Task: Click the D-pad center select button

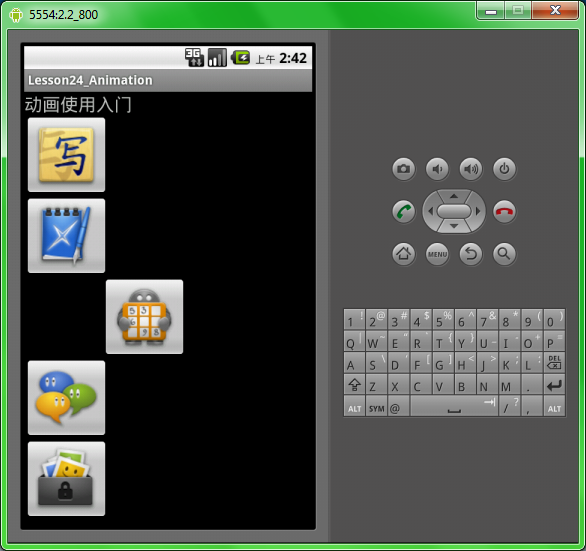Action: pos(454,211)
